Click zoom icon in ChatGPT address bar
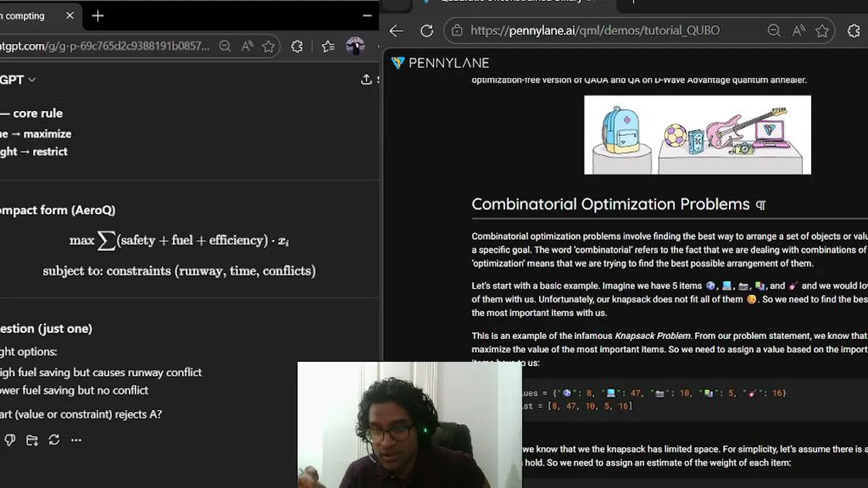 pyautogui.click(x=225, y=46)
